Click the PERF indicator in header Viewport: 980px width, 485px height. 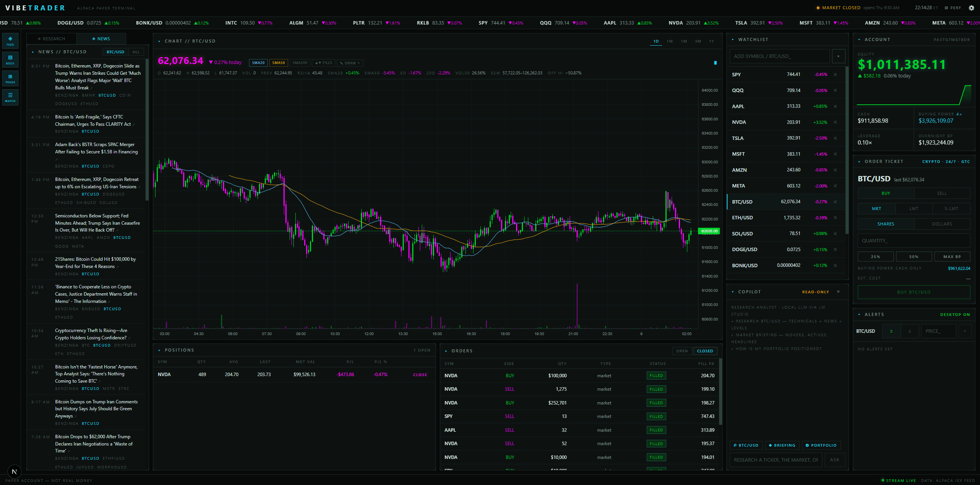click(x=953, y=8)
